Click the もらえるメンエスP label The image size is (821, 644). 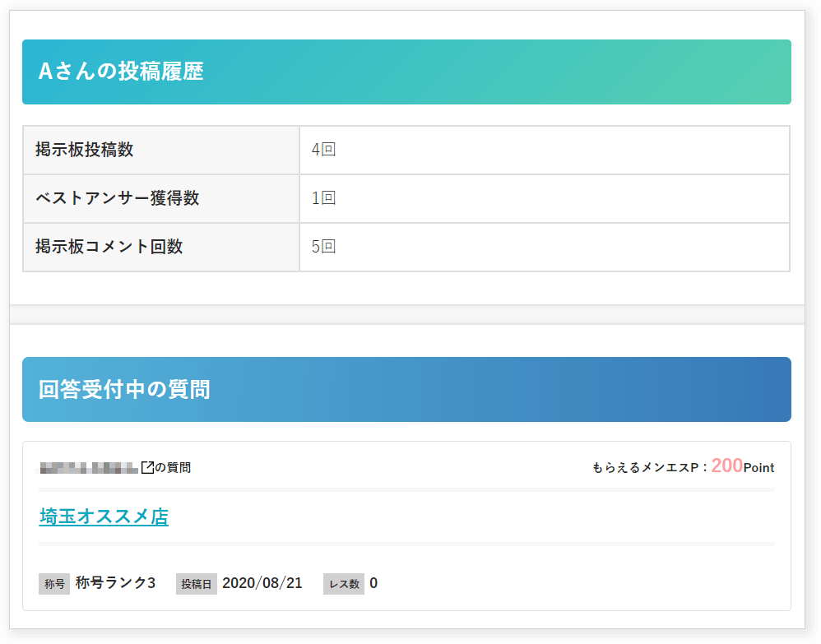pos(645,468)
